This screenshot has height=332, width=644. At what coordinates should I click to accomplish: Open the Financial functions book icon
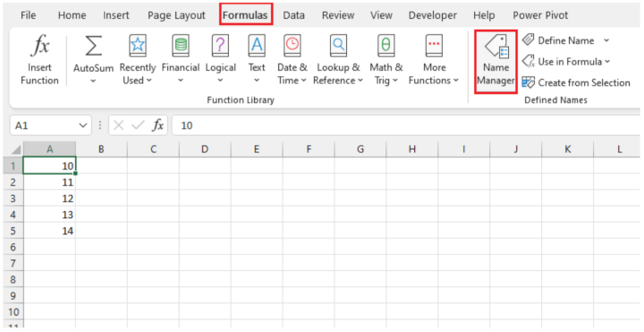tap(181, 46)
